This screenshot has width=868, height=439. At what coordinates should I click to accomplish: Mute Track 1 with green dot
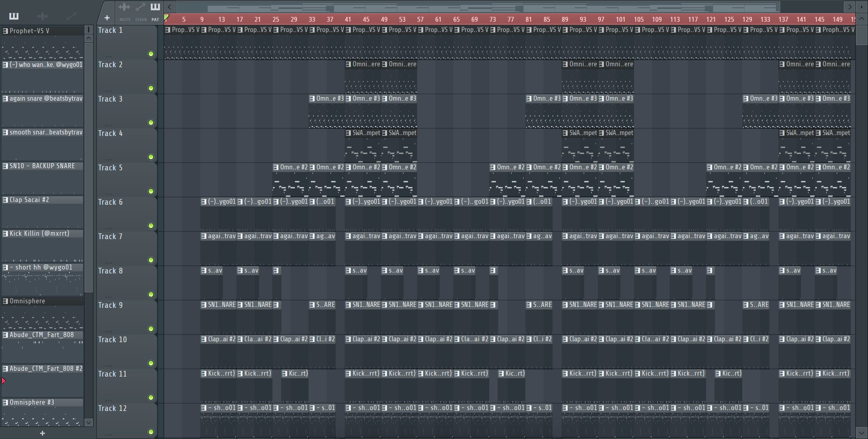tap(151, 54)
